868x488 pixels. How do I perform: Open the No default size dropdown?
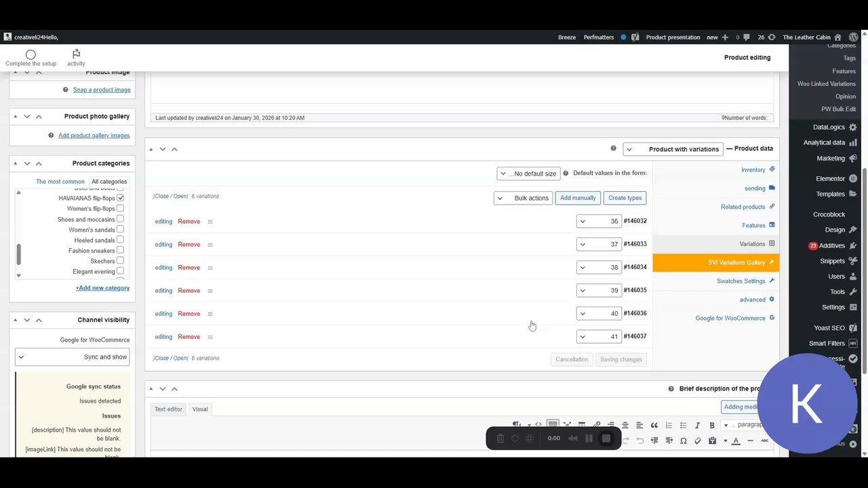coord(528,174)
